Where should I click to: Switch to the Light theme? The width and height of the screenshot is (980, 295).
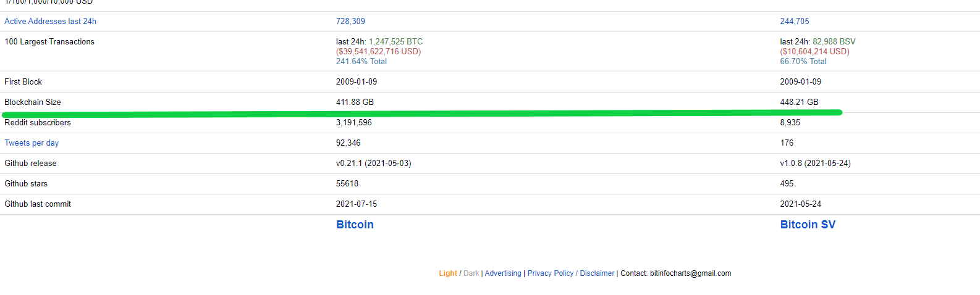[x=448, y=273]
